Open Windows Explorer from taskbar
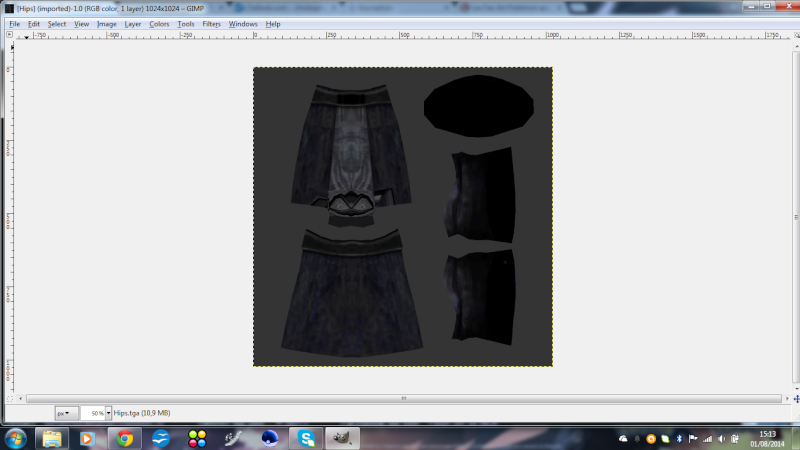The width and height of the screenshot is (800, 450). [52, 439]
